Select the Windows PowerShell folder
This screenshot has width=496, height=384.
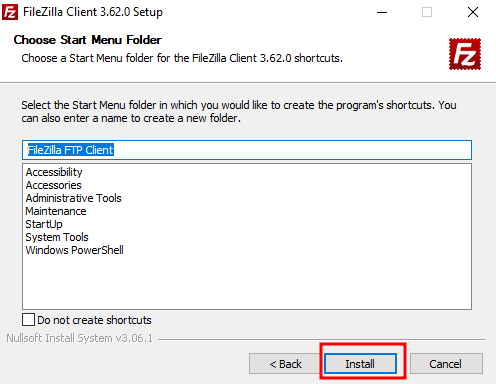click(74, 250)
